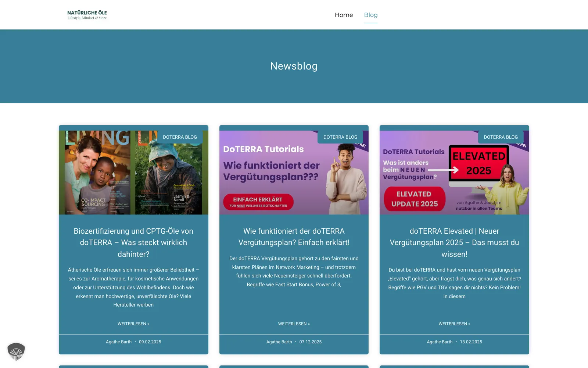Screen dimensions: 588x368
Task: Click Weiterlesen under the doTERRA Elevated article
Action: pos(454,324)
